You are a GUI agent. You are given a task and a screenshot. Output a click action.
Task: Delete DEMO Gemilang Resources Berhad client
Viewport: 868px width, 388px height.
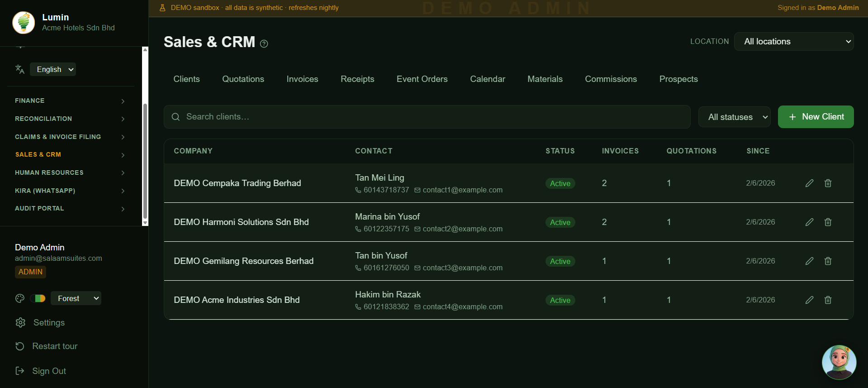(x=828, y=261)
